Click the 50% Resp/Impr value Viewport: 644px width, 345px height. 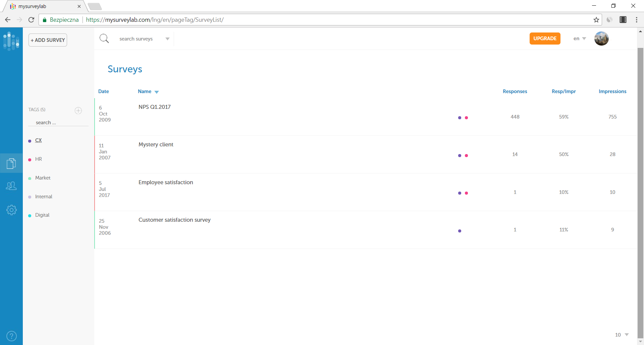click(564, 154)
